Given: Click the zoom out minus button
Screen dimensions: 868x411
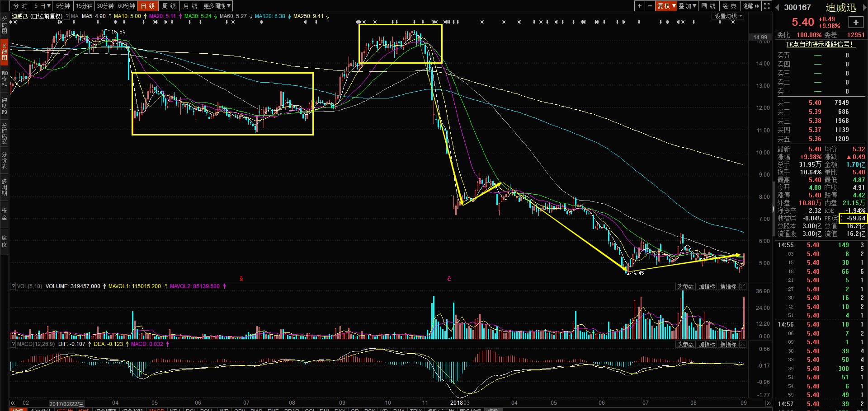Looking at the screenshot, I should pyautogui.click(x=650, y=6).
